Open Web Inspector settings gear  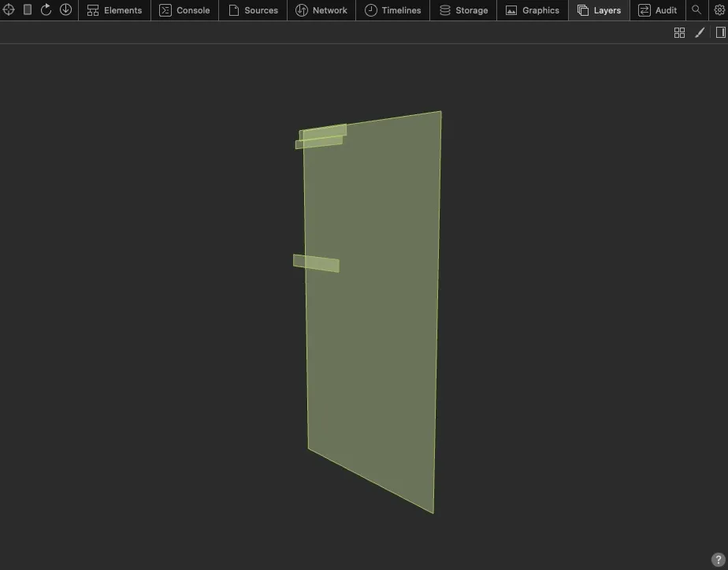pos(719,9)
